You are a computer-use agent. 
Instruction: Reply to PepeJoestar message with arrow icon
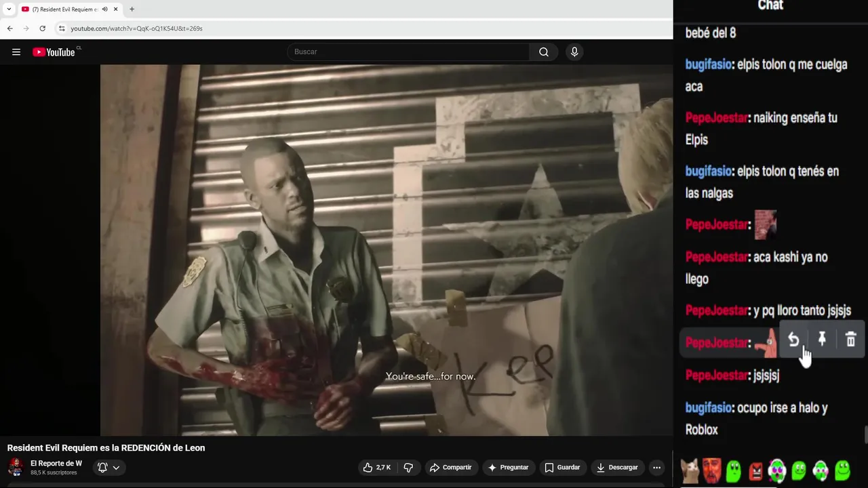tap(793, 340)
